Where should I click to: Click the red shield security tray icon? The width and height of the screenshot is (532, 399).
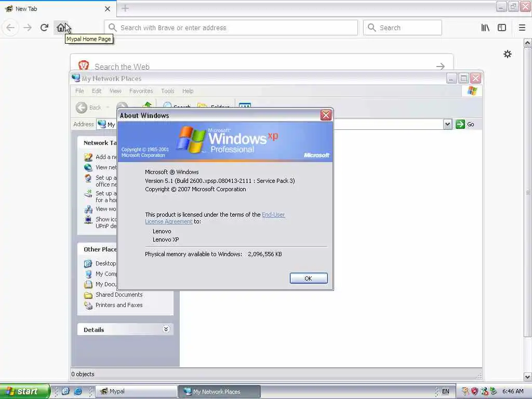click(x=474, y=391)
